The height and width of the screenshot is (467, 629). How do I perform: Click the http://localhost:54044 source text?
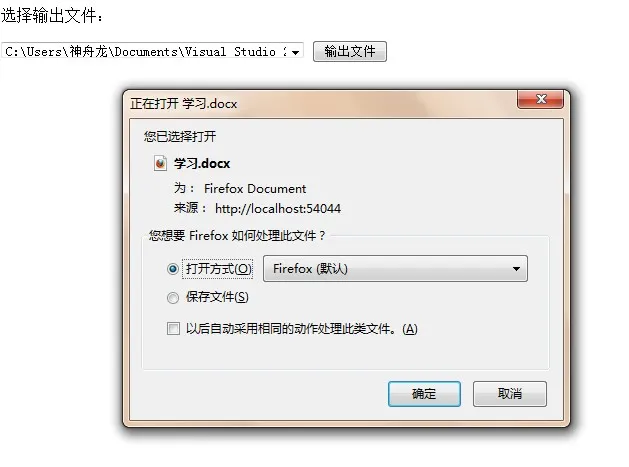pyautogui.click(x=278, y=209)
